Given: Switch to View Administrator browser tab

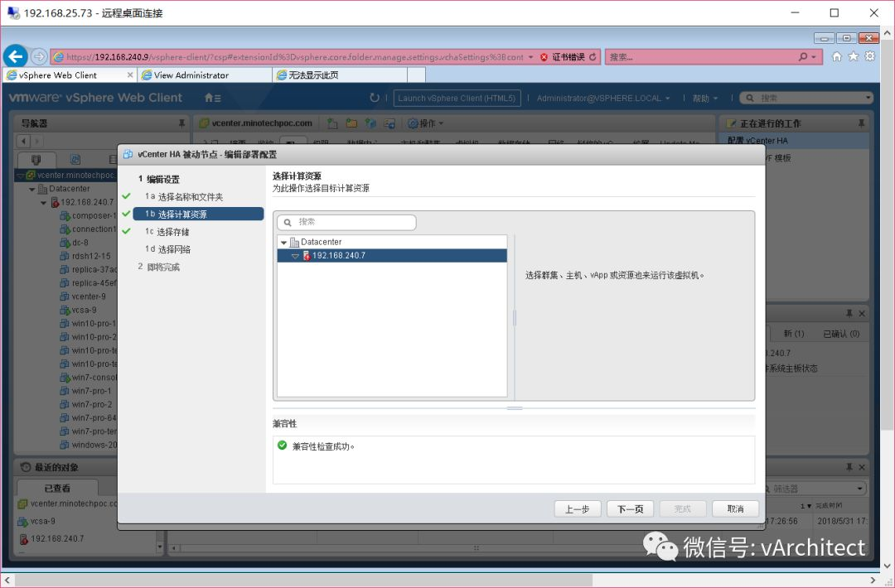Looking at the screenshot, I should pos(205,75).
